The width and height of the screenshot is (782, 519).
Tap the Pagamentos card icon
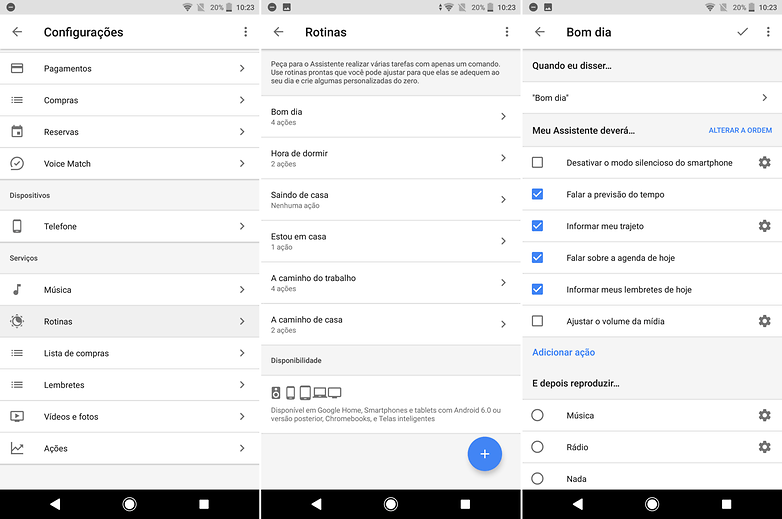pyautogui.click(x=17, y=68)
